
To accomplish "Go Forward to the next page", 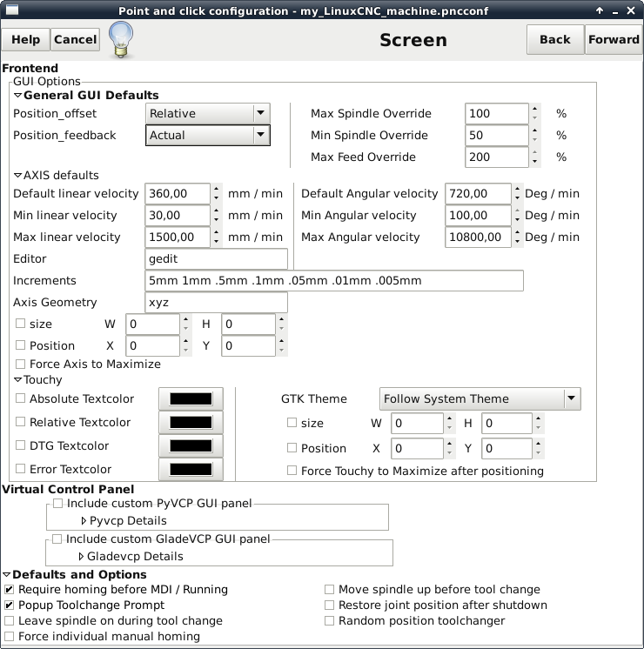I will (x=614, y=40).
